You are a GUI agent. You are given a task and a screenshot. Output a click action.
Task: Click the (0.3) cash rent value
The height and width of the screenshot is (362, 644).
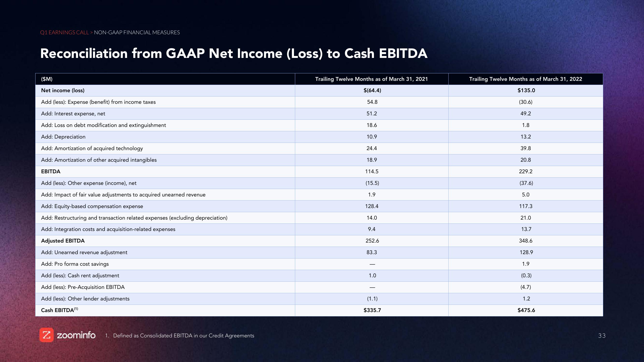[x=526, y=276]
